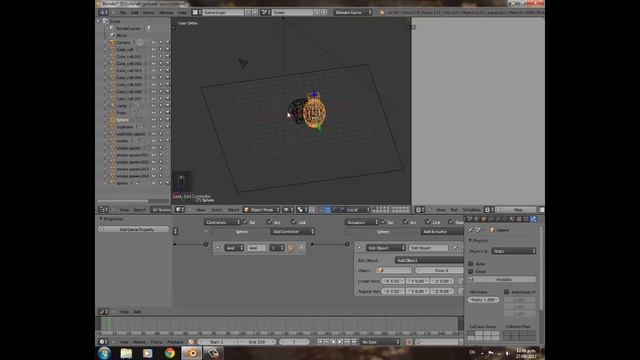The height and width of the screenshot is (360, 640).
Task: Open the Outliner editor type icon
Action: (104, 209)
